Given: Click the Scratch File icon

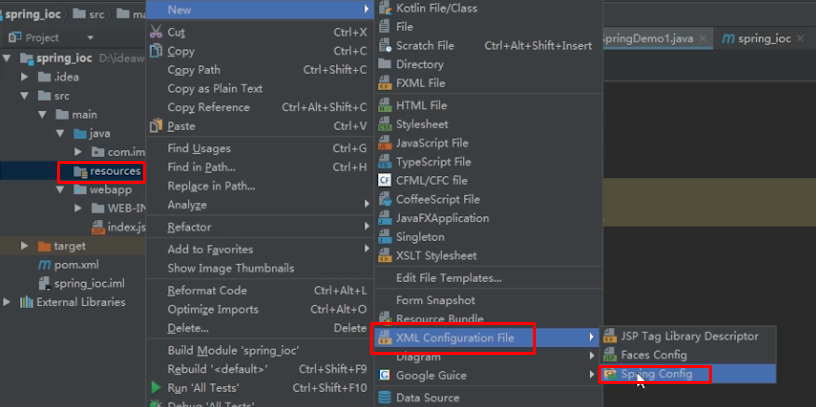Looking at the screenshot, I should pyautogui.click(x=385, y=45).
